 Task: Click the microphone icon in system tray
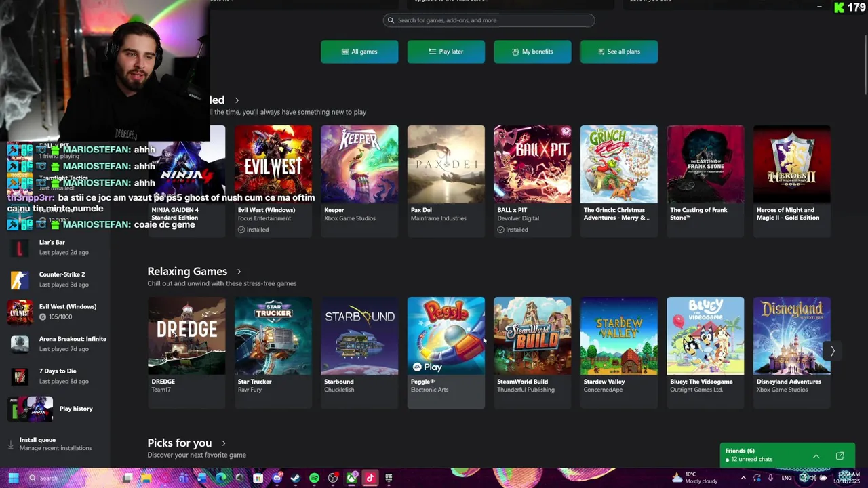coord(770,478)
